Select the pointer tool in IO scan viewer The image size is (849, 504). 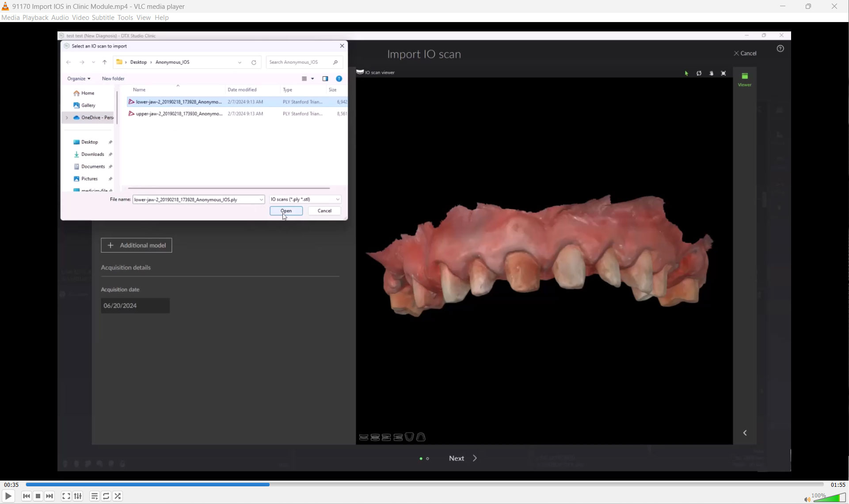[686, 73]
